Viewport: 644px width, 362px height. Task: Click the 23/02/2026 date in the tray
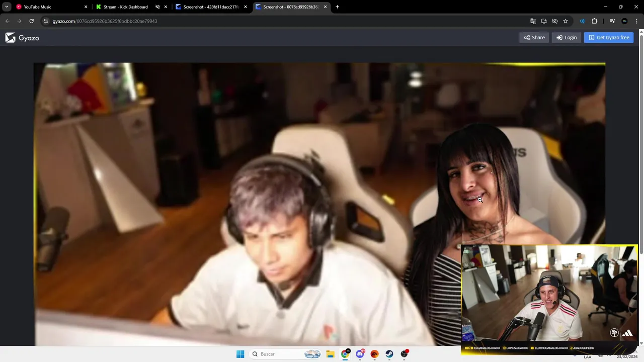pyautogui.click(x=626, y=357)
